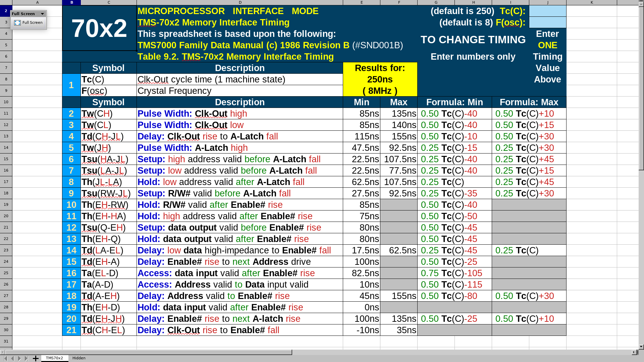Select formula cell '0.25 Tc(C)+45' for Tsu(HA-JL)
The image size is (644, 362).
529,159
